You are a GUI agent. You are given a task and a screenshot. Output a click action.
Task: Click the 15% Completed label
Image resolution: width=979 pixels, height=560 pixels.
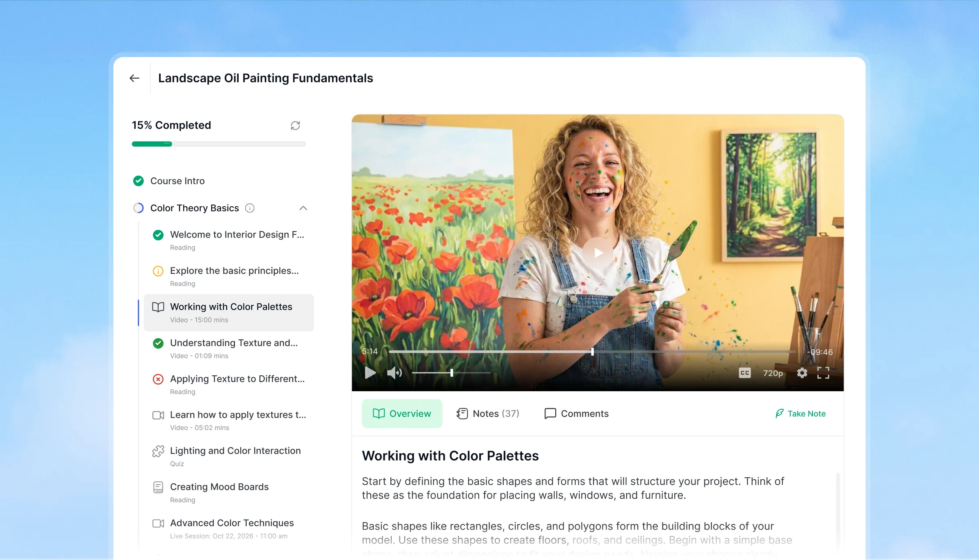click(171, 125)
